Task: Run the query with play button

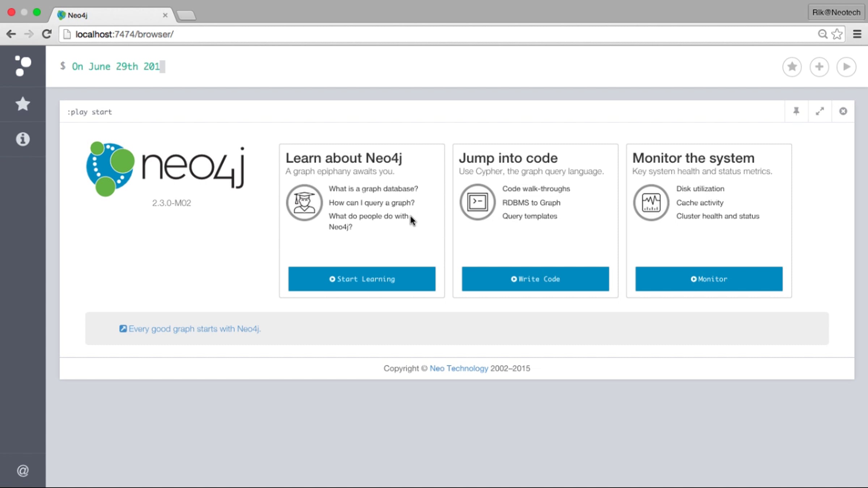Action: click(x=846, y=67)
